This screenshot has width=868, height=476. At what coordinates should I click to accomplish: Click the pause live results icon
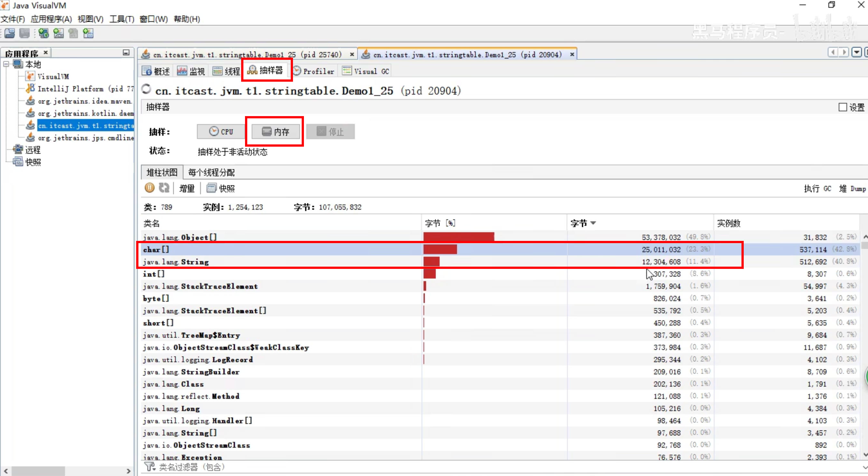[x=149, y=188]
